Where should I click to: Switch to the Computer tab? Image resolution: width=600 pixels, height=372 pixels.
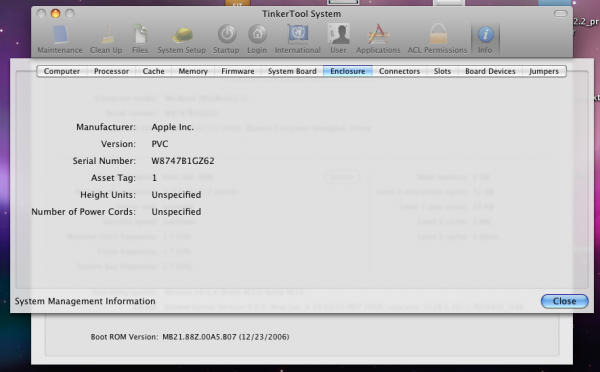pyautogui.click(x=62, y=71)
